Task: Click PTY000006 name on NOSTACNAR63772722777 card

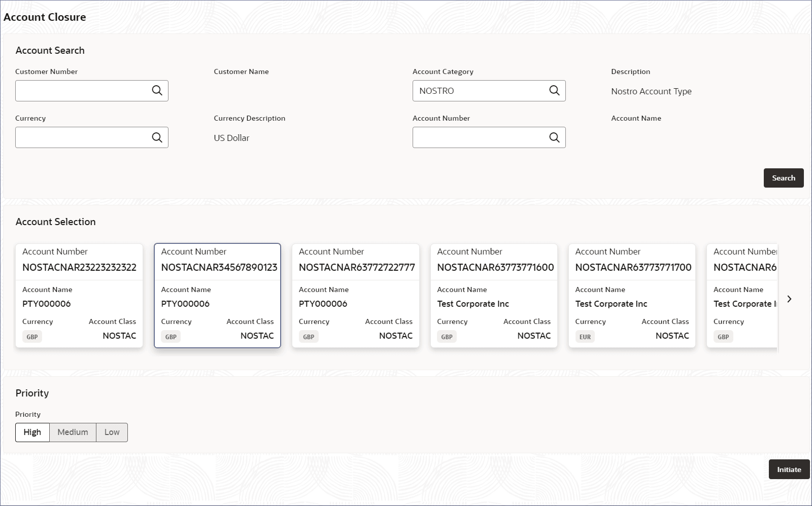Action: point(323,304)
